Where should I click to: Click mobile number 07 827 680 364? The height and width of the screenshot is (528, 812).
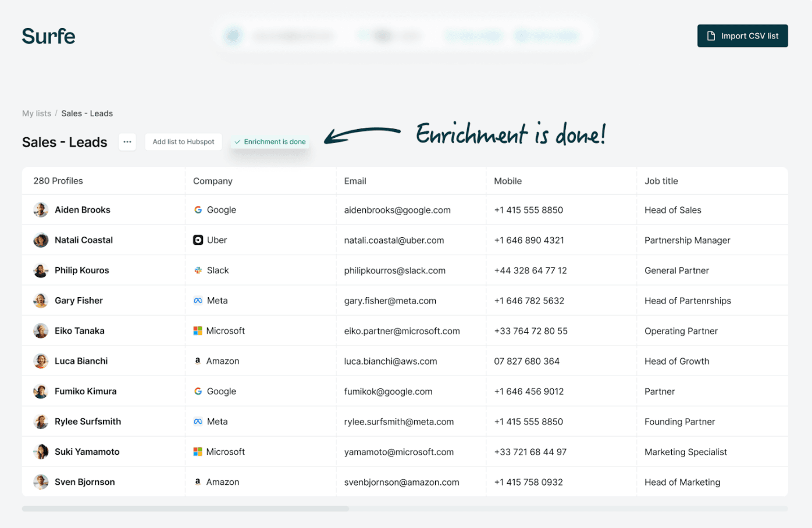(527, 361)
